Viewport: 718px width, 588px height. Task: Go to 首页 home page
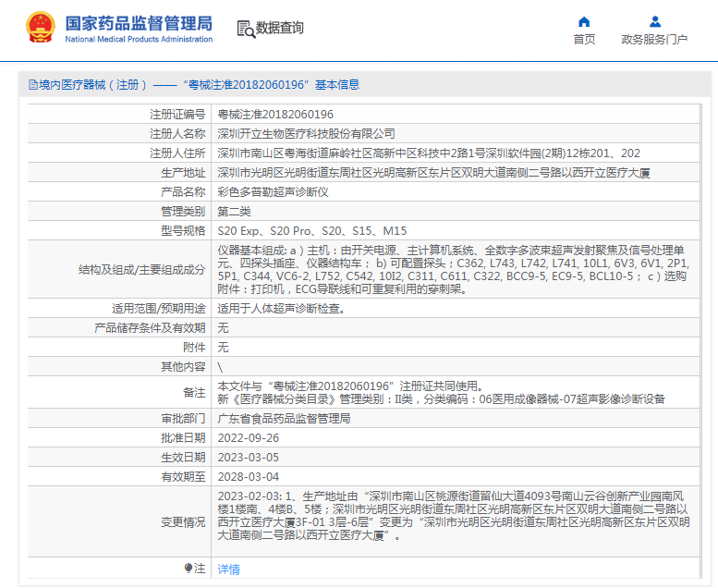(584, 40)
